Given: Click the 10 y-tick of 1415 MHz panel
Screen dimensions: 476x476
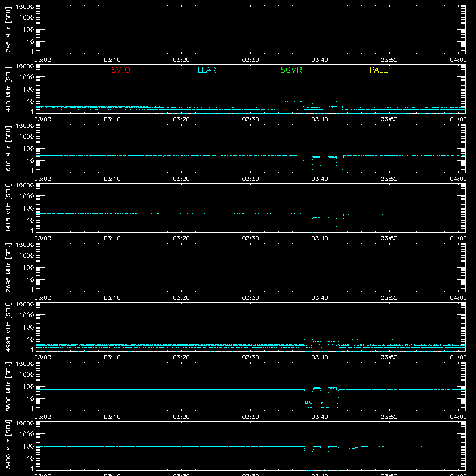Looking at the screenshot, I should click(x=30, y=220).
